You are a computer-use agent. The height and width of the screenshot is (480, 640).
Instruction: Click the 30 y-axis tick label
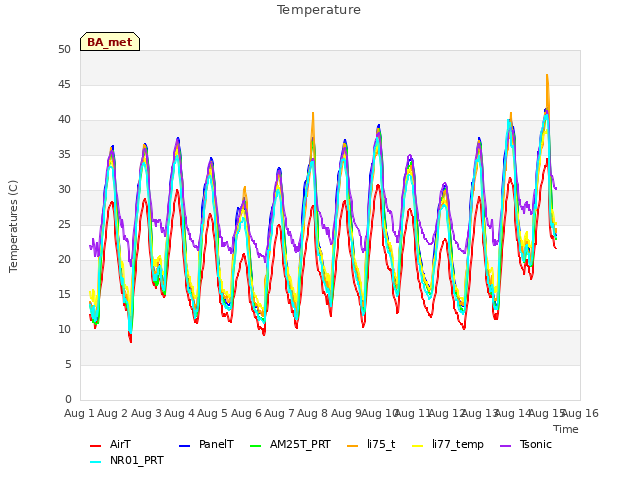point(64,190)
